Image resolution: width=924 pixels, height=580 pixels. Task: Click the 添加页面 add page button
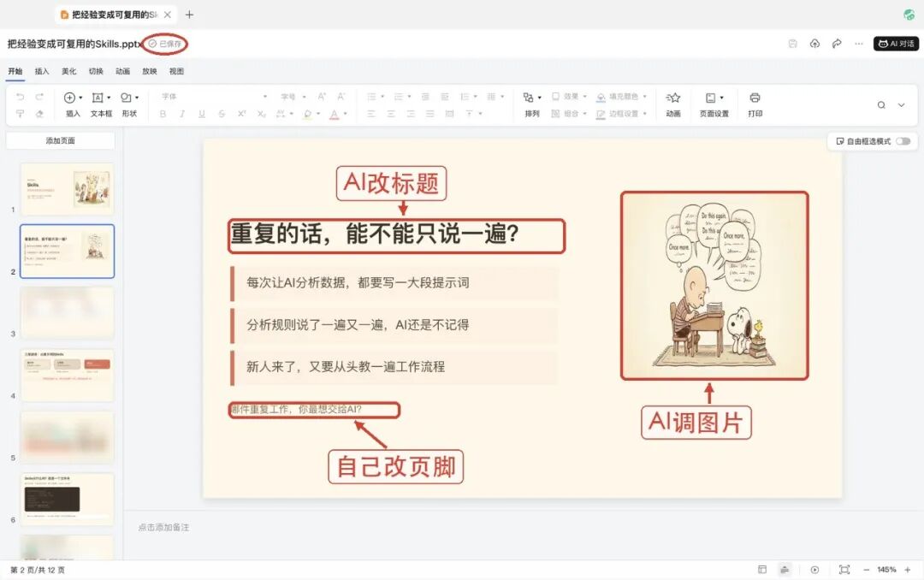click(x=61, y=141)
